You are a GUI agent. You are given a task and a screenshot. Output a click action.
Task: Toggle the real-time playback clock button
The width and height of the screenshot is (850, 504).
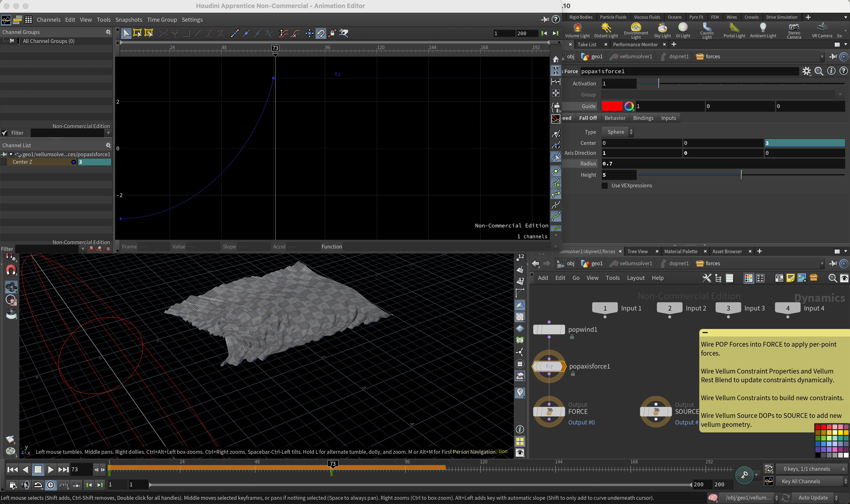(50, 485)
